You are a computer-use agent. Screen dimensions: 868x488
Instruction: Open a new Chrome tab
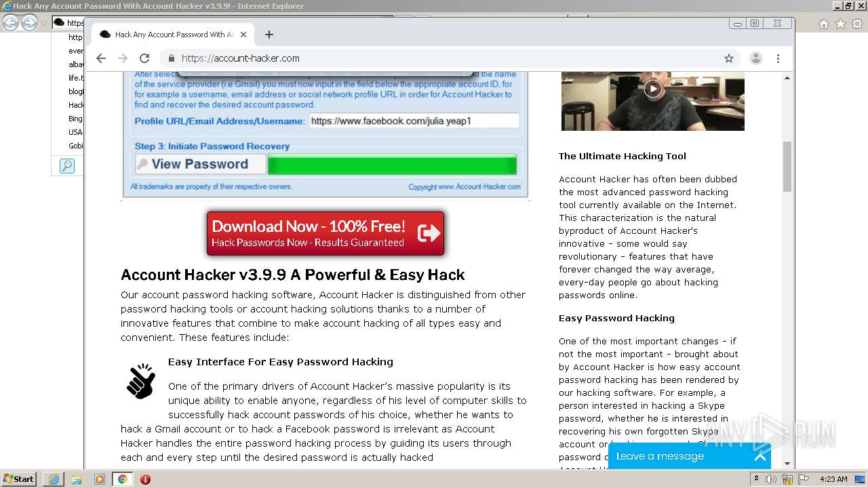tap(269, 35)
